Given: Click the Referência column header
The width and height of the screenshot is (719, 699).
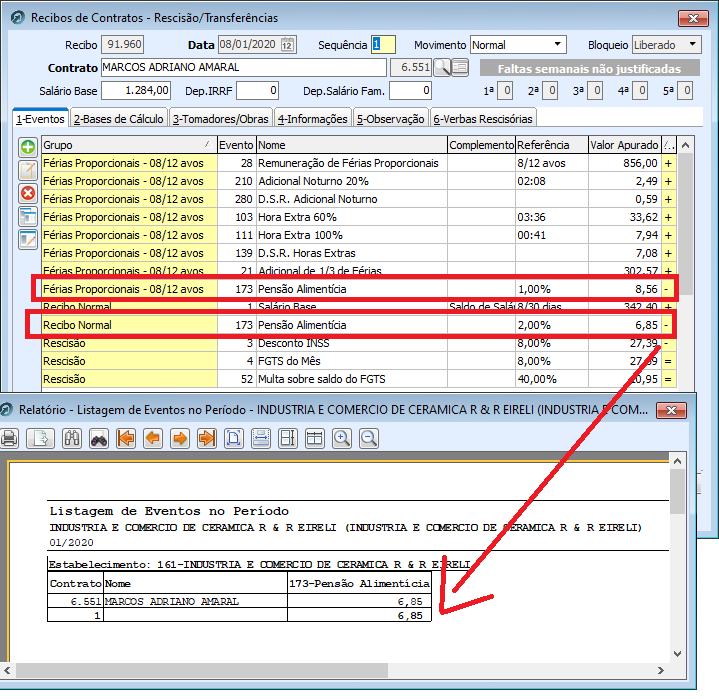Looking at the screenshot, I should (552, 145).
